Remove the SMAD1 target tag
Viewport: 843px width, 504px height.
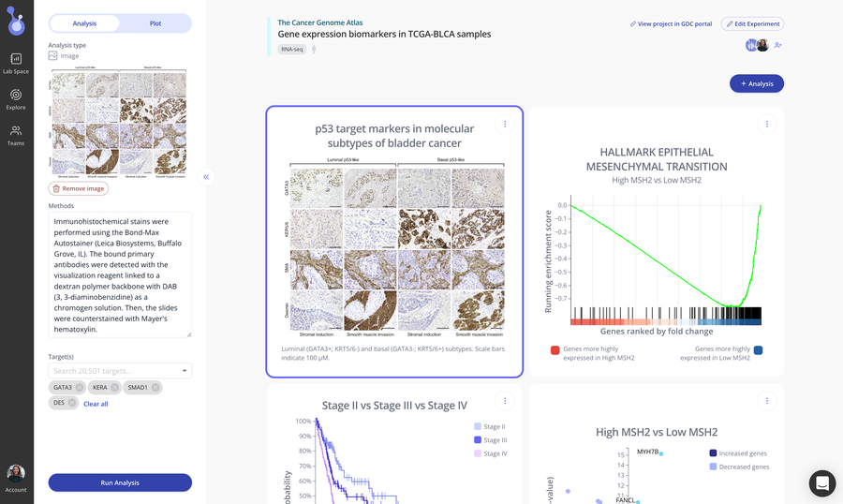155,387
